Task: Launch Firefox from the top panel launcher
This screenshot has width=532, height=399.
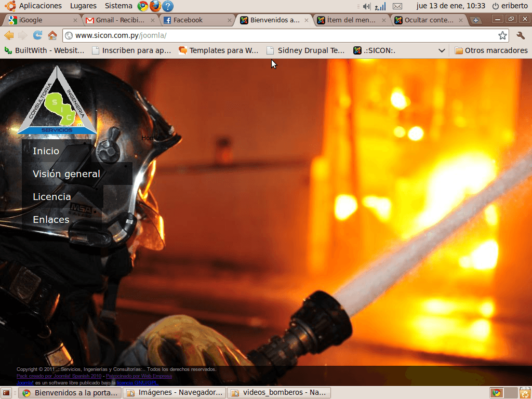Action: click(x=155, y=6)
